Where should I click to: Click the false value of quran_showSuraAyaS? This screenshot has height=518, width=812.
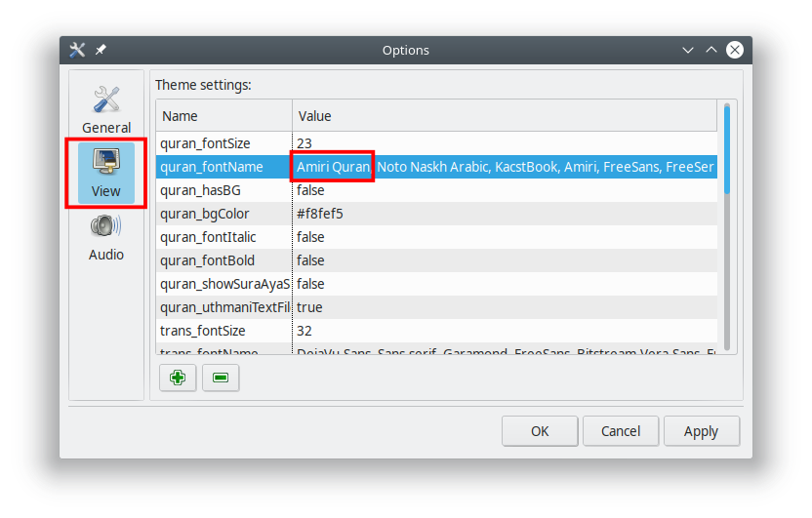click(310, 284)
